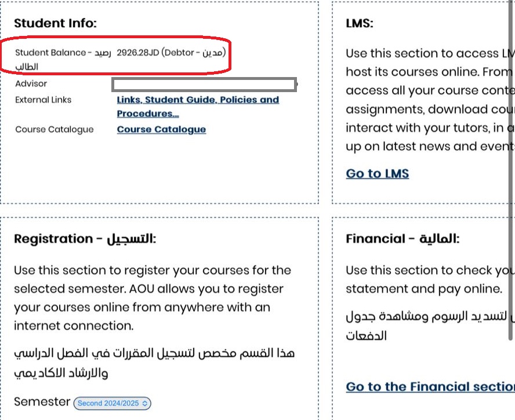This screenshot has height=420, width=515.
Task: Click the LMS description paragraph
Action: pyautogui.click(x=429, y=100)
